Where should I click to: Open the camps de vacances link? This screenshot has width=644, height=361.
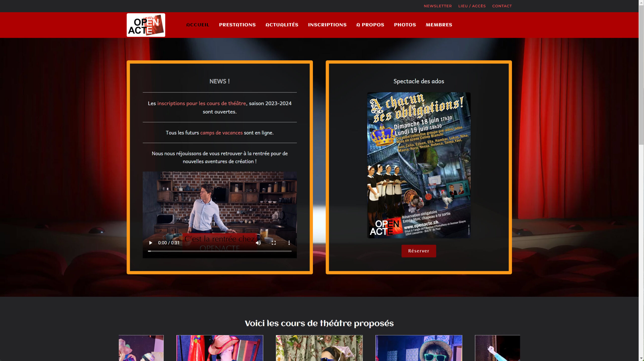coord(221,133)
